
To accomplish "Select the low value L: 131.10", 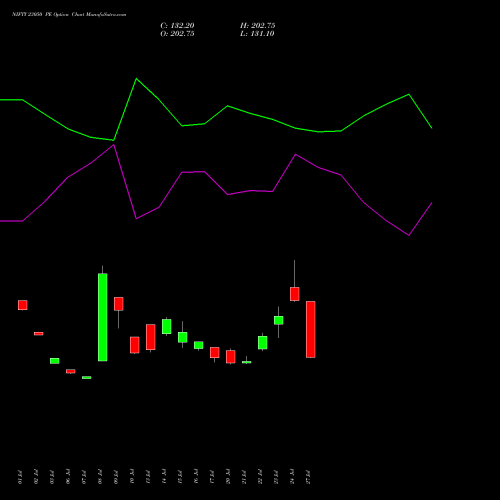I will click(257, 34).
